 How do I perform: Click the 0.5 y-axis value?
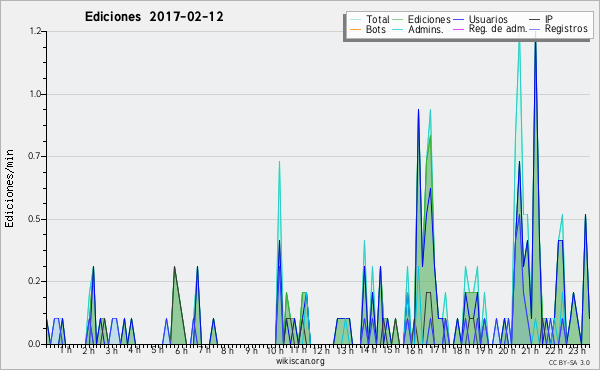35,219
